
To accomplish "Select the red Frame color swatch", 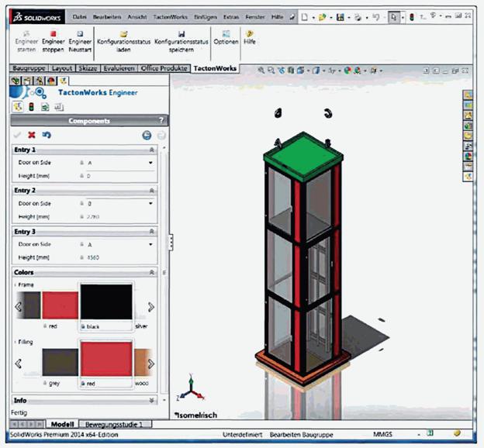I will pyautogui.click(x=60, y=305).
